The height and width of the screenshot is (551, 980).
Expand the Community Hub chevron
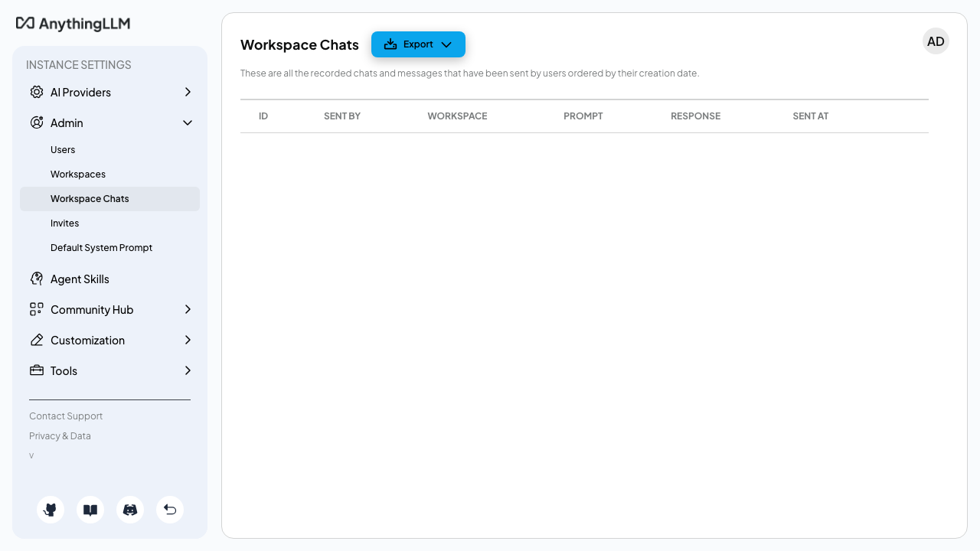coord(188,309)
